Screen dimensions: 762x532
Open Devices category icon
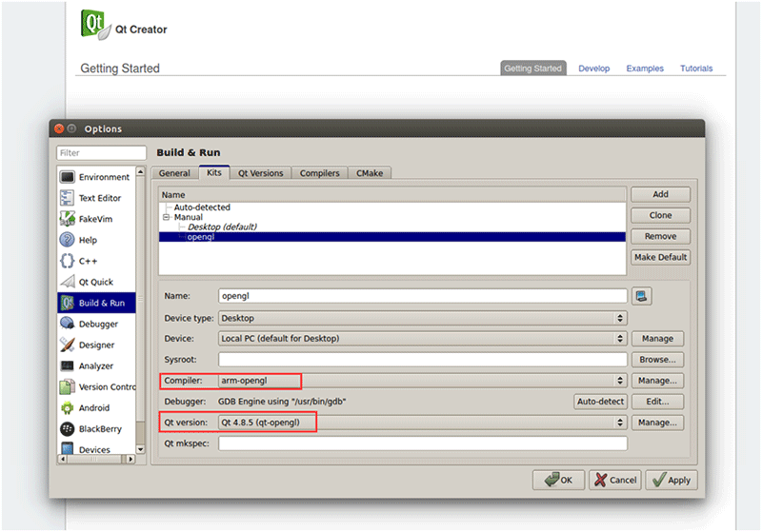[67, 448]
